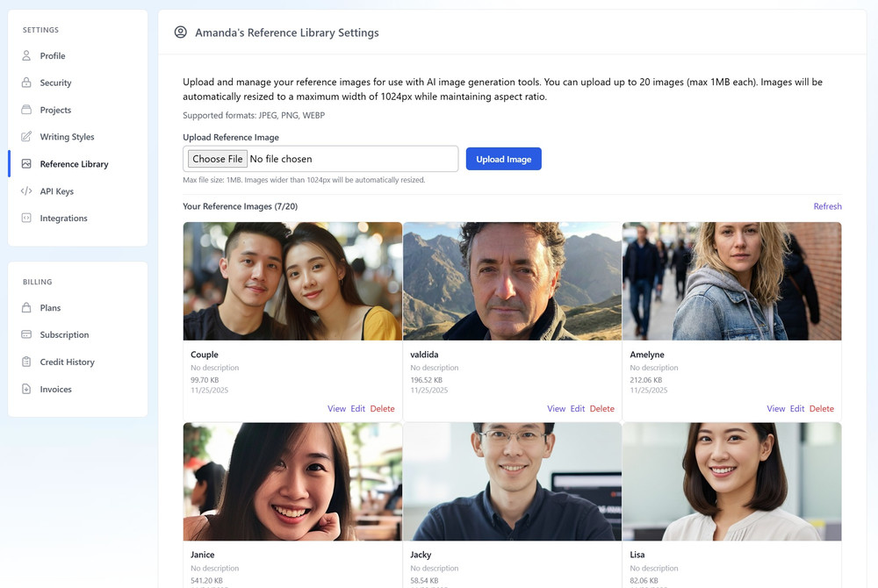Select Reference Library menu label
The width and height of the screenshot is (878, 588).
pos(74,164)
